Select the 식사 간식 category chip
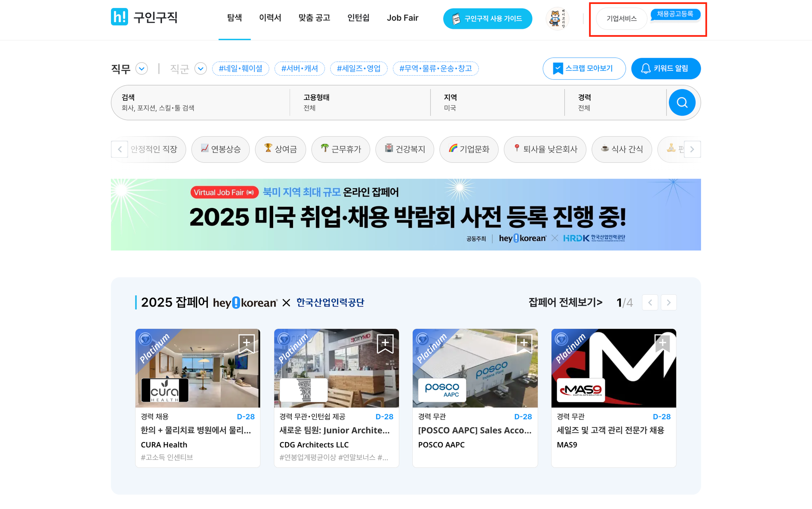Viewport: 812px width, 509px height. tap(622, 149)
